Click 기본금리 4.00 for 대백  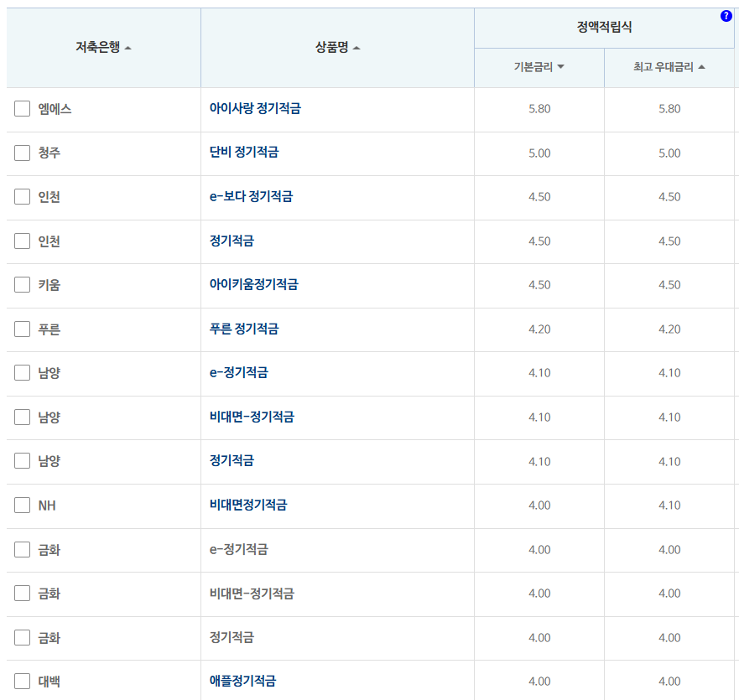(x=539, y=682)
